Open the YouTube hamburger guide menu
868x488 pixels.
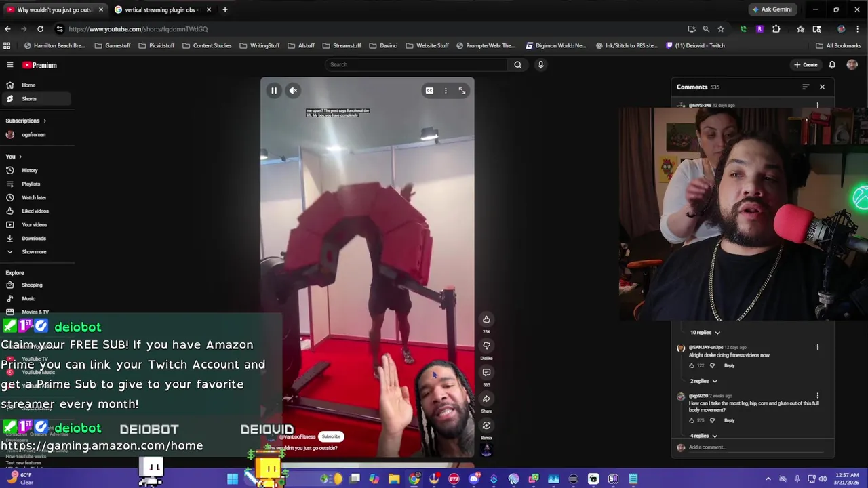click(x=9, y=65)
